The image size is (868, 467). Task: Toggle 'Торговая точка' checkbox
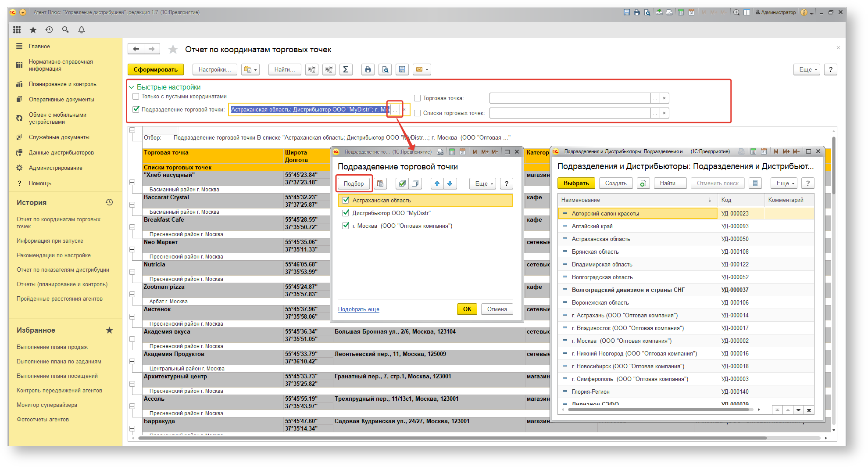418,98
